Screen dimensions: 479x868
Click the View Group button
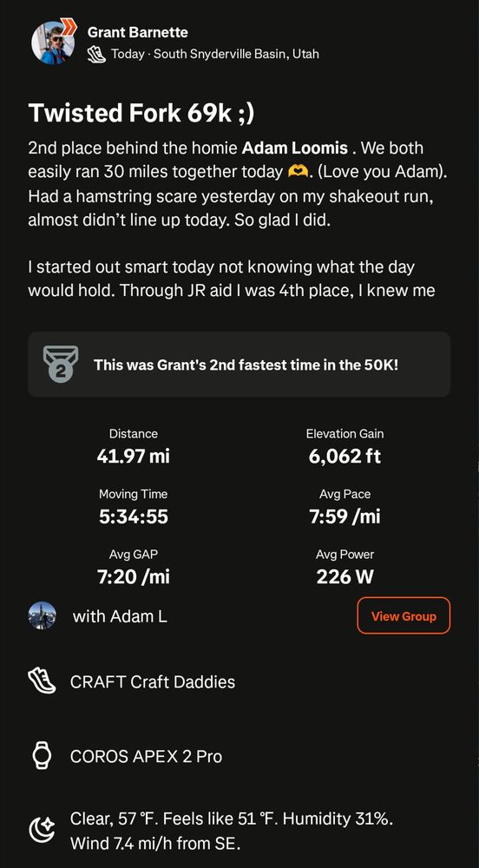404,615
